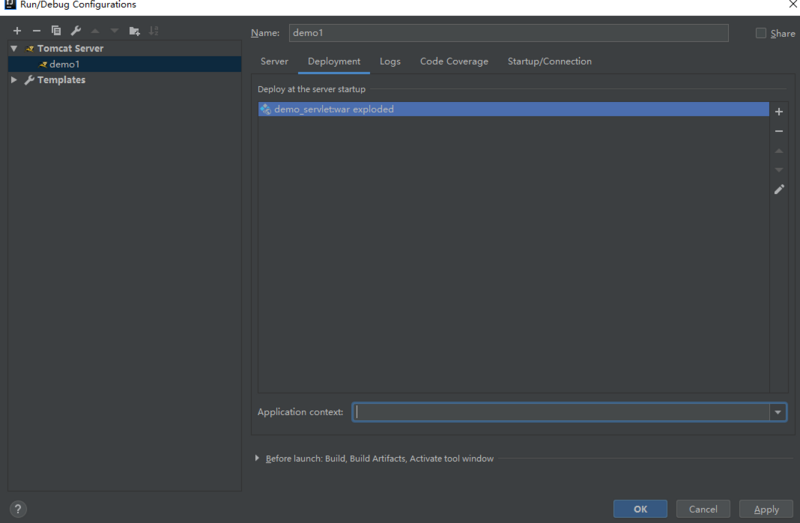The image size is (800, 523).
Task: Move the deployment artifact up
Action: pos(779,151)
